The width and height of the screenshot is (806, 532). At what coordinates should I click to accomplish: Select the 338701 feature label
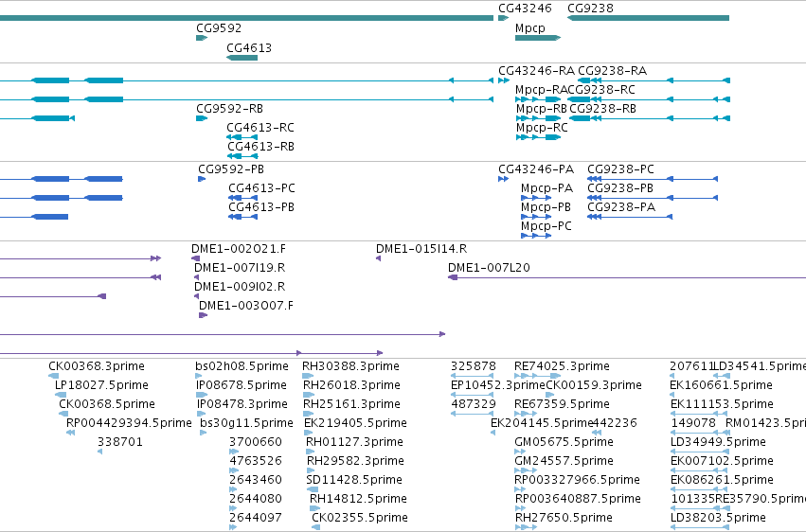[x=120, y=442]
